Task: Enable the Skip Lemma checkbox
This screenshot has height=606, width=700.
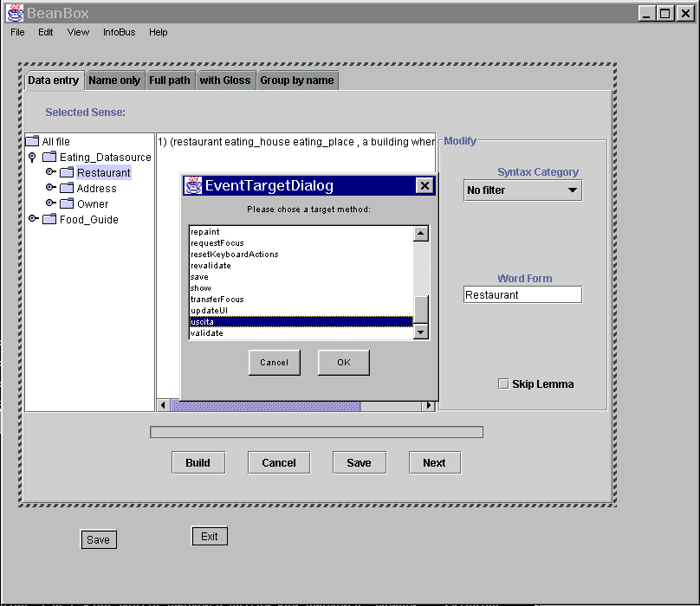Action: point(503,384)
